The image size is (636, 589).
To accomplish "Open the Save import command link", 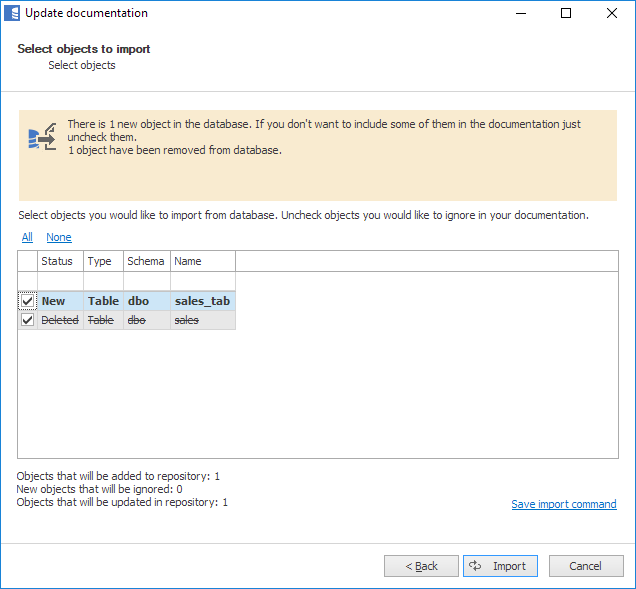I will [563, 504].
